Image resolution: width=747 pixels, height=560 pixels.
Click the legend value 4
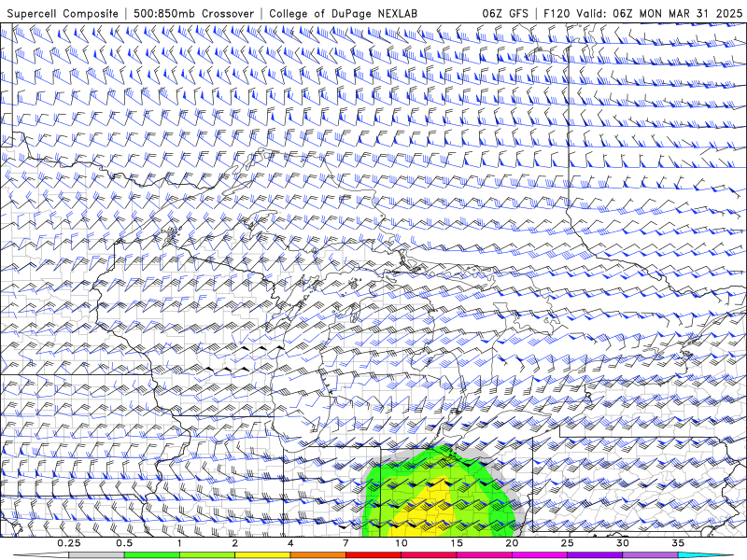click(x=290, y=543)
